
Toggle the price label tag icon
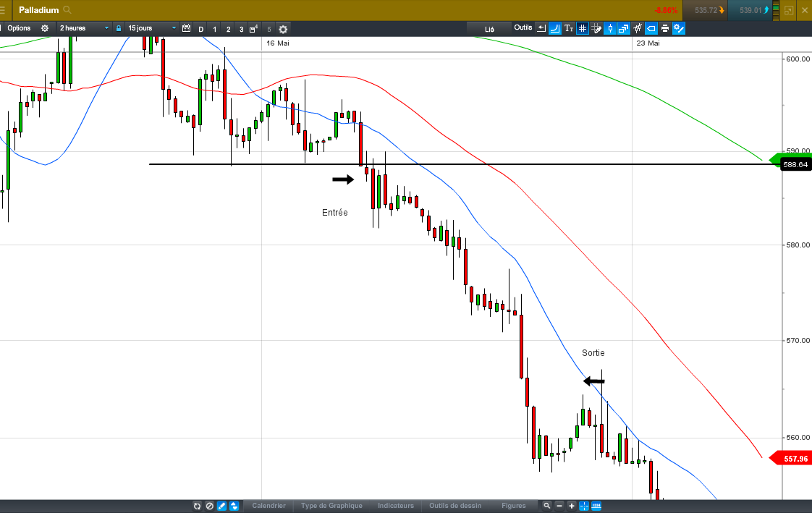tap(651, 28)
